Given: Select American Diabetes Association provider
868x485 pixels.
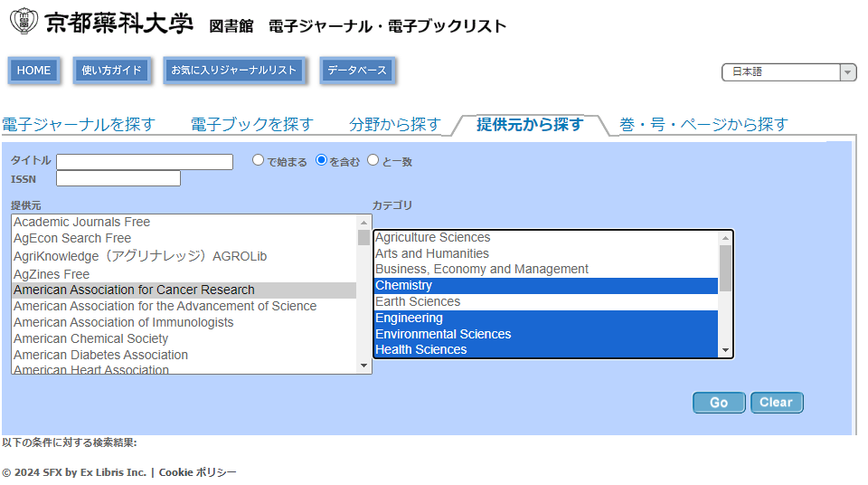Looking at the screenshot, I should 184,355.
